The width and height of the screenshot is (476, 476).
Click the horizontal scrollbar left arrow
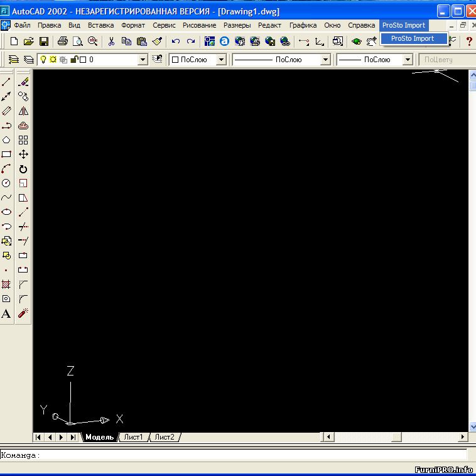(328, 437)
